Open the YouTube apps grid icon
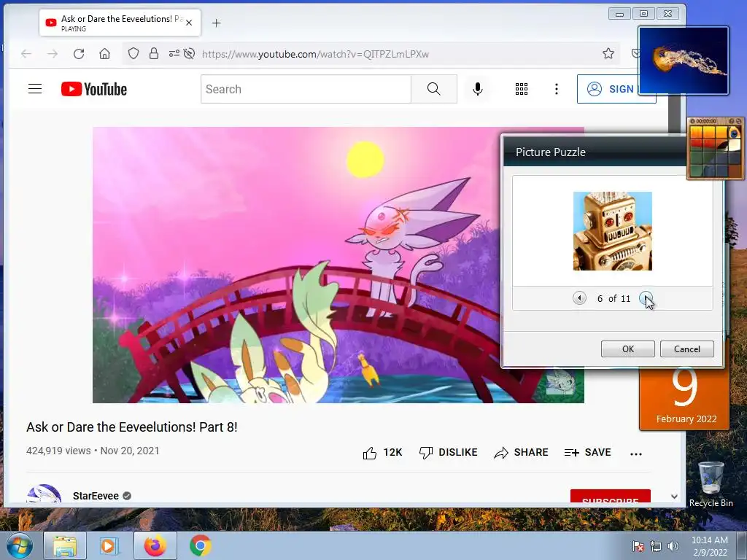 (x=521, y=89)
